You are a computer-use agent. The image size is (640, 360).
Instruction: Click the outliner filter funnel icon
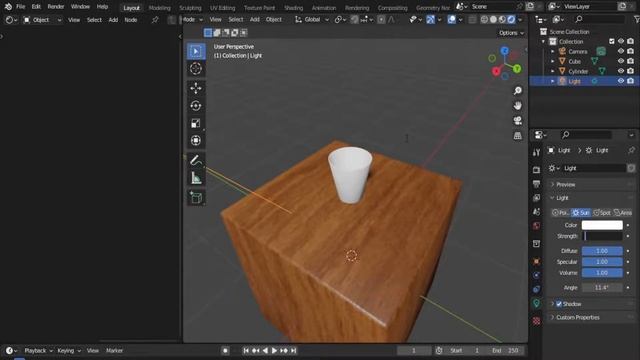[x=636, y=19]
